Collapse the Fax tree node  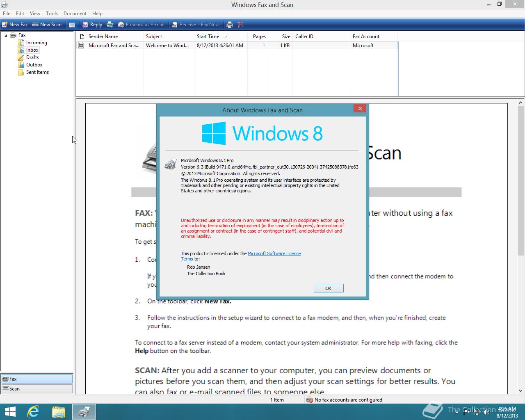6,36
